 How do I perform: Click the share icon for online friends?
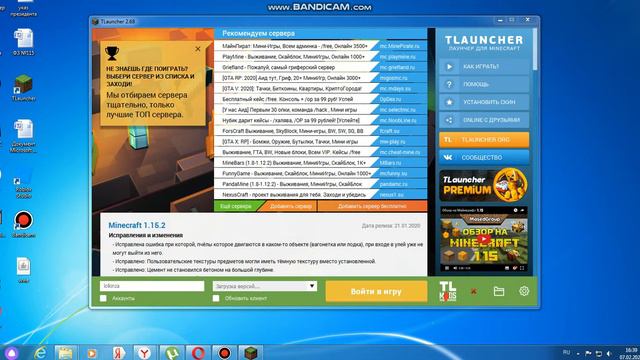click(449, 120)
